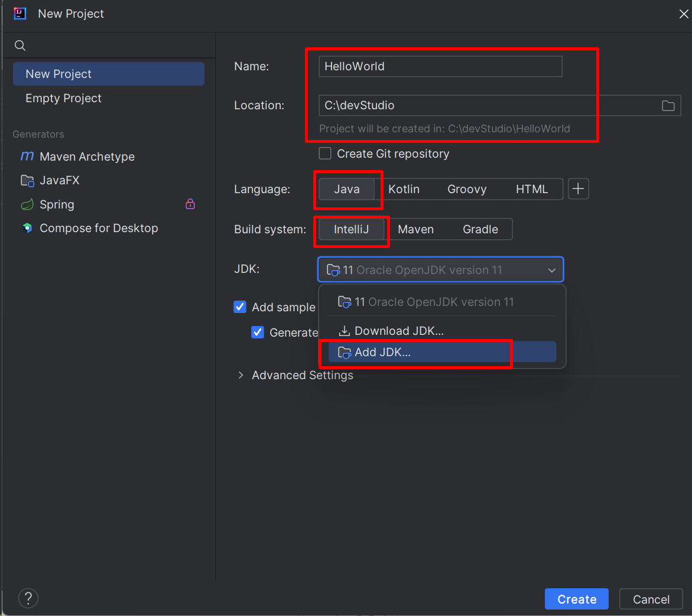Image resolution: width=692 pixels, height=616 pixels.
Task: Uncheck Add sample code checkbox
Action: coord(240,307)
